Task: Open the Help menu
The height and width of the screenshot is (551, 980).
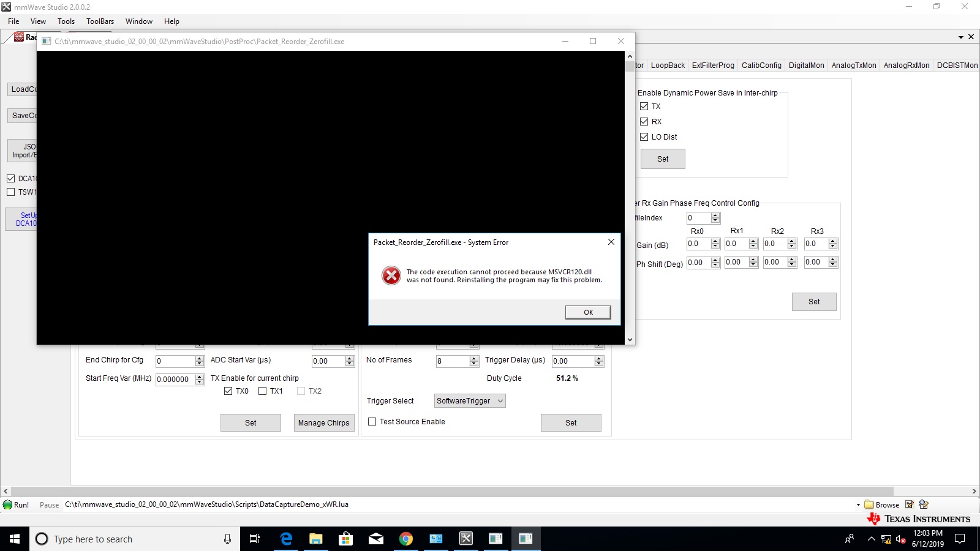Action: point(171,21)
